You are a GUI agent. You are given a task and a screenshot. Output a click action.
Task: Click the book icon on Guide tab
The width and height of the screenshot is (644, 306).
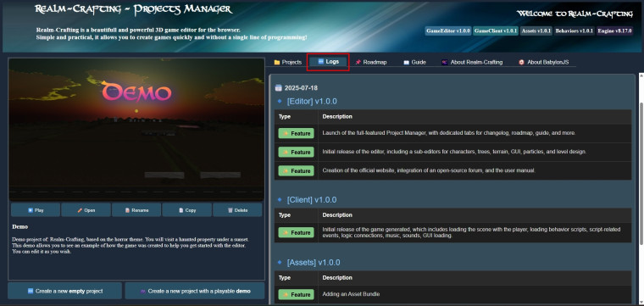pos(406,63)
